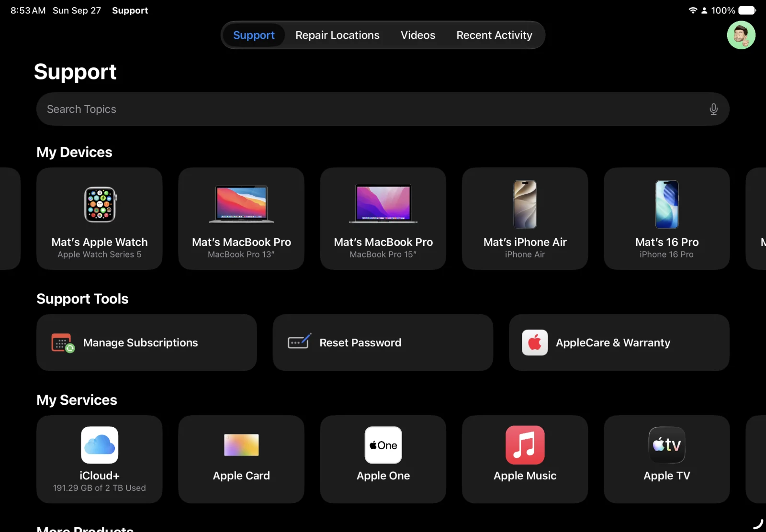Tap the Manage Subscriptions calendar icon

coord(63,343)
